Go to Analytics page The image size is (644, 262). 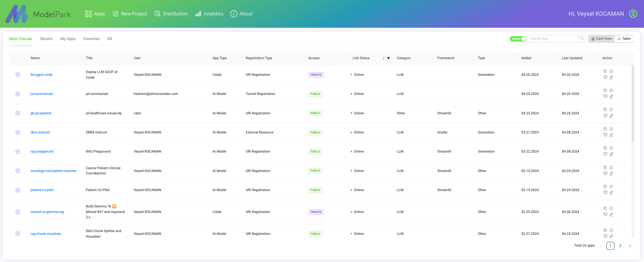[209, 14]
